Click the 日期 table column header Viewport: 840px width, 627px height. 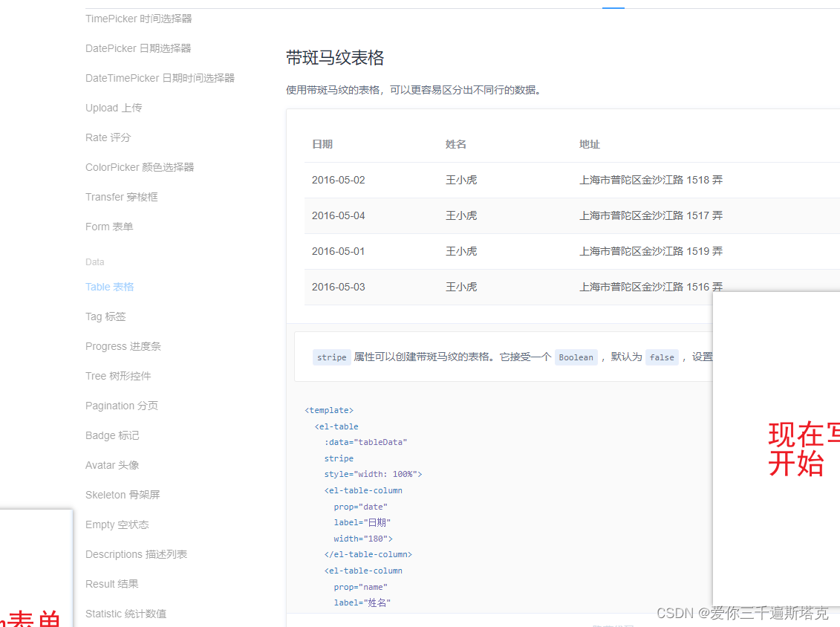[322, 143]
